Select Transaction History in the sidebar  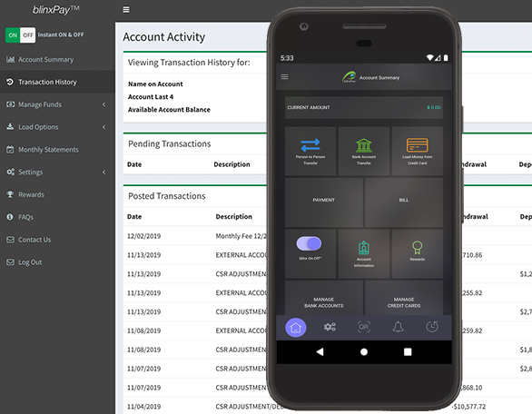pyautogui.click(x=47, y=82)
